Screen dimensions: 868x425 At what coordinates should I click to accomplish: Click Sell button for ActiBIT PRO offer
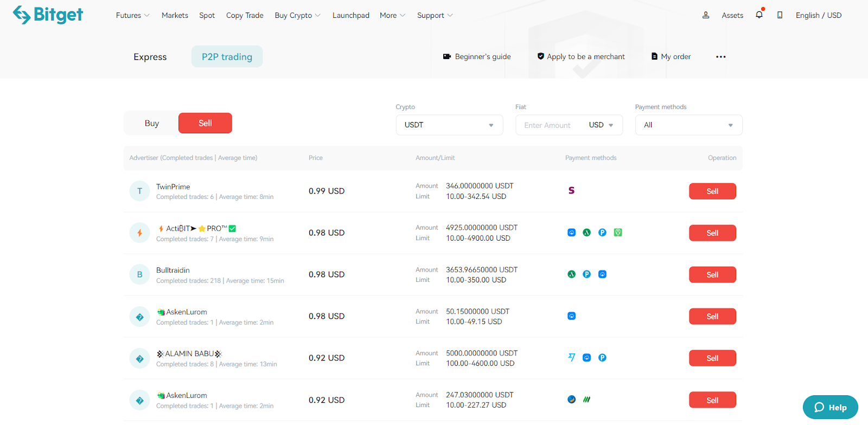[x=712, y=233]
